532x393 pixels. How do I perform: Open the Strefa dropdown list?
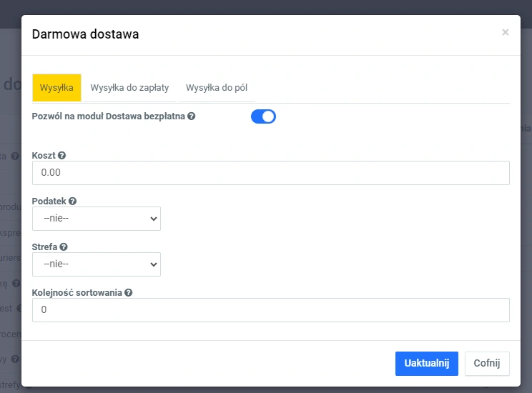click(x=97, y=264)
